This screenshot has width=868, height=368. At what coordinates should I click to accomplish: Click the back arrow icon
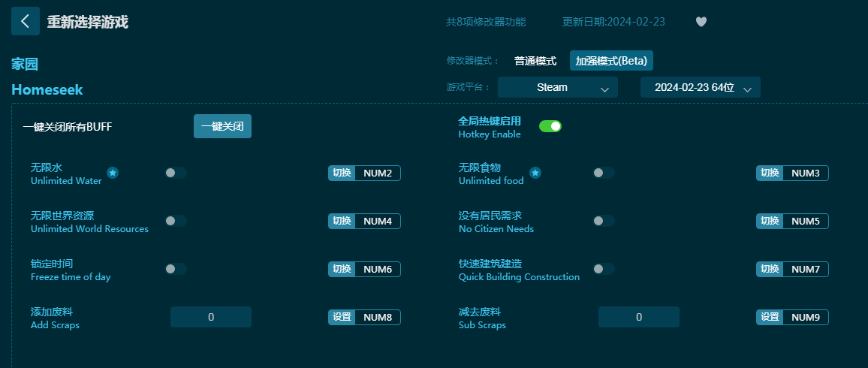coord(26,21)
